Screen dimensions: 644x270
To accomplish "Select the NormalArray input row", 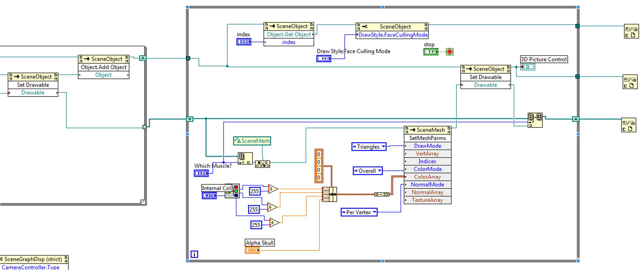I will coord(428,192).
